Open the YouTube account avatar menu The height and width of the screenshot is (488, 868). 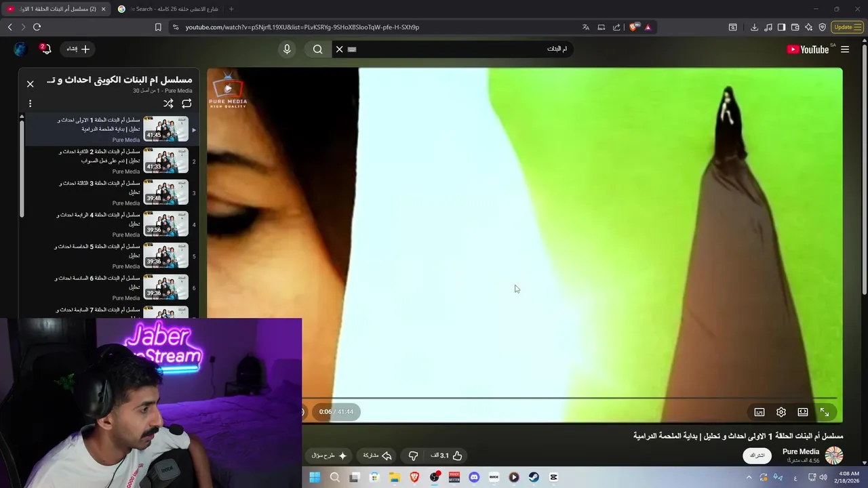pos(20,49)
